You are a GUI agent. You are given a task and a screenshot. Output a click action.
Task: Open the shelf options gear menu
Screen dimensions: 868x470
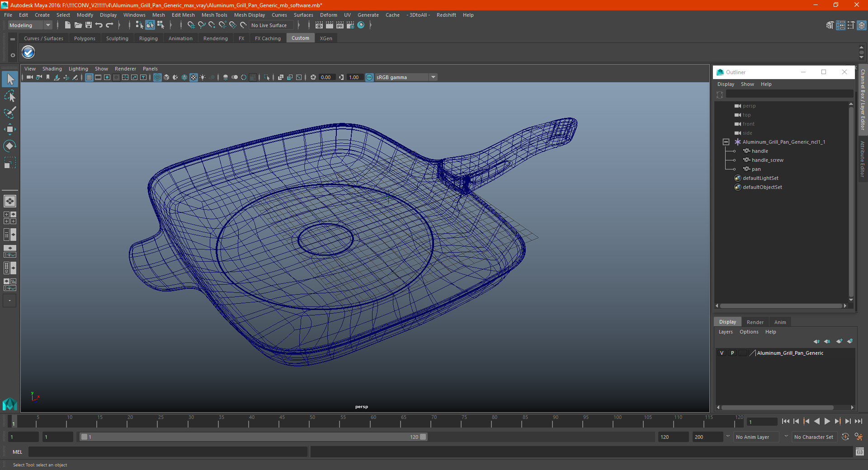pyautogui.click(x=13, y=55)
